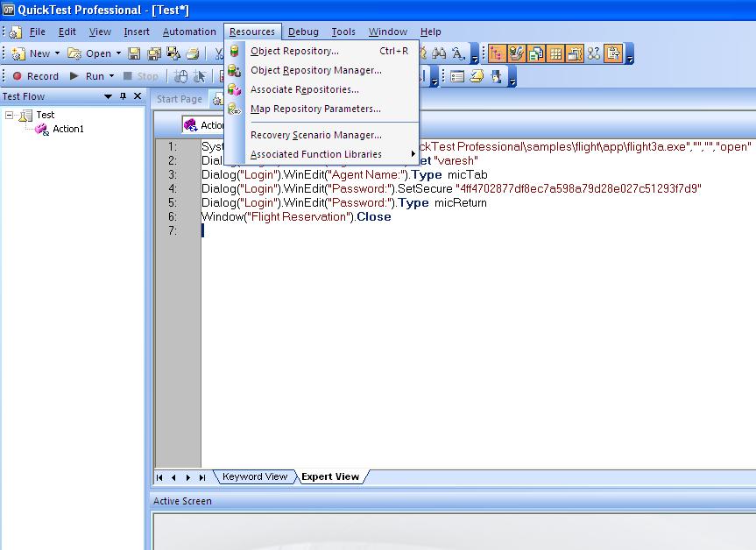Expand standard toolbar options arrow
The image size is (756, 550).
click(475, 54)
